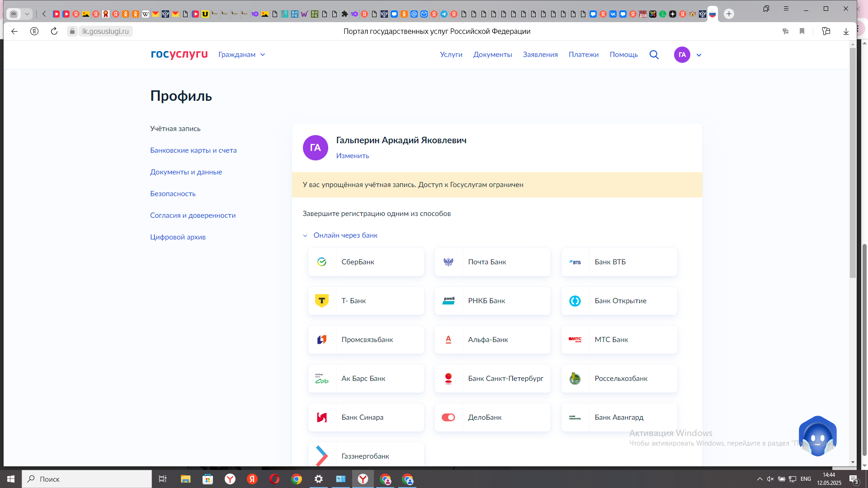Open Согласия и доверенности link

pyautogui.click(x=193, y=216)
